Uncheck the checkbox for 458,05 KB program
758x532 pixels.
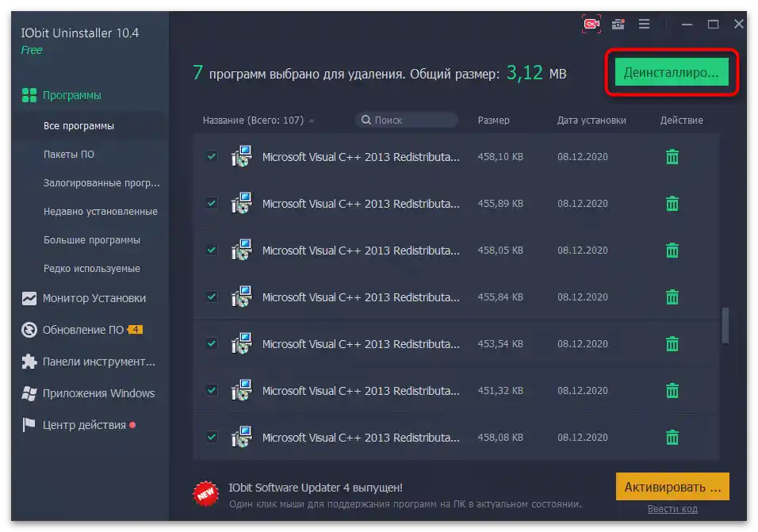(211, 250)
